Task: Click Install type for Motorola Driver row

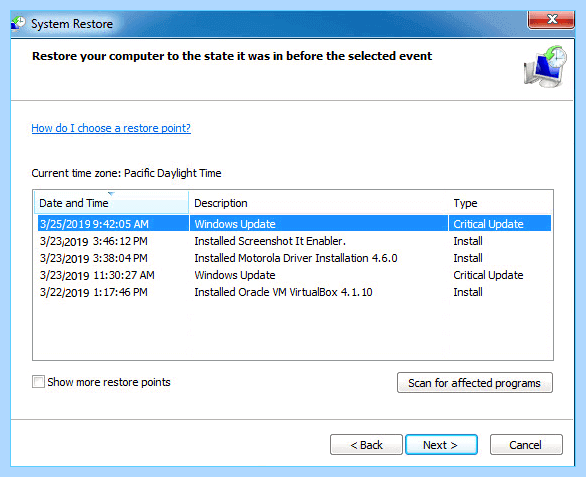Action: [468, 258]
